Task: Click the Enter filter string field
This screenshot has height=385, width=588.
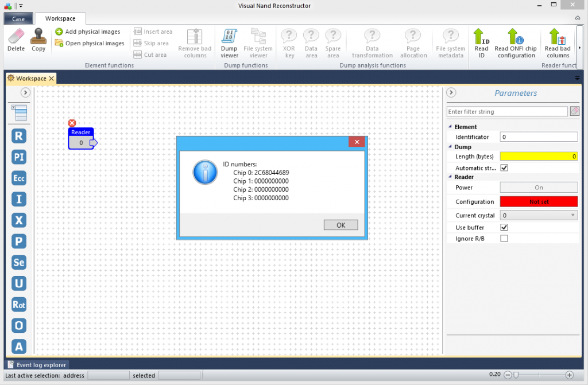Action: pos(507,111)
